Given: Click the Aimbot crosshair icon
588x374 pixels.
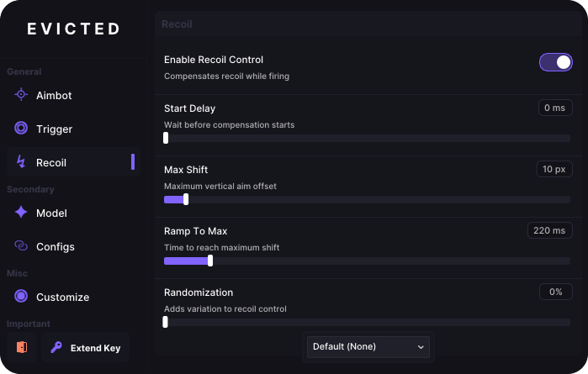Looking at the screenshot, I should [x=21, y=94].
